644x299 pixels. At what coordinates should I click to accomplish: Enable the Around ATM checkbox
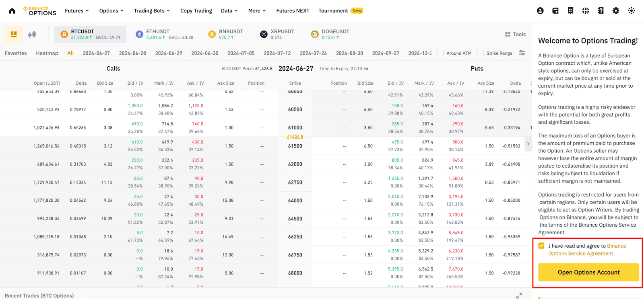pos(441,53)
